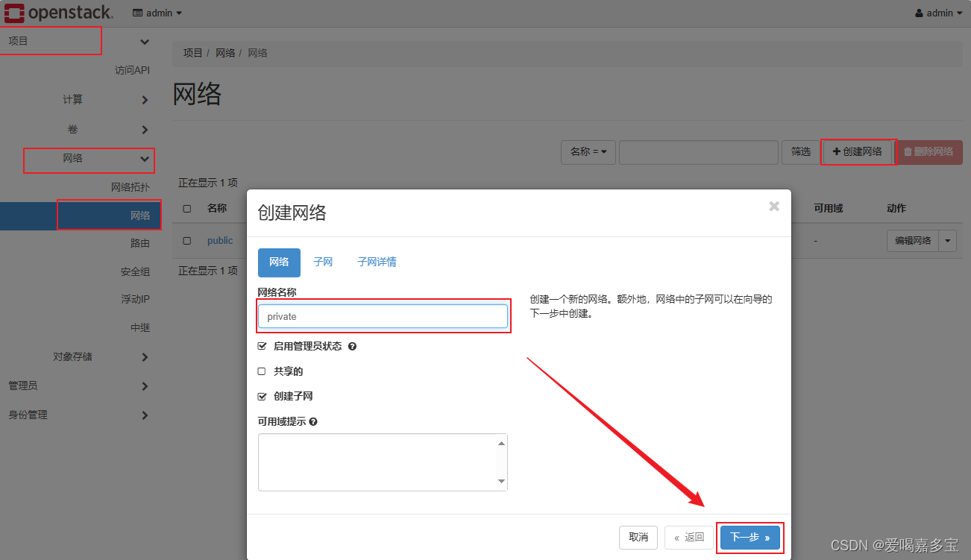Open the 名称 = filter dropdown
Screen dimensions: 971x560
(x=588, y=151)
